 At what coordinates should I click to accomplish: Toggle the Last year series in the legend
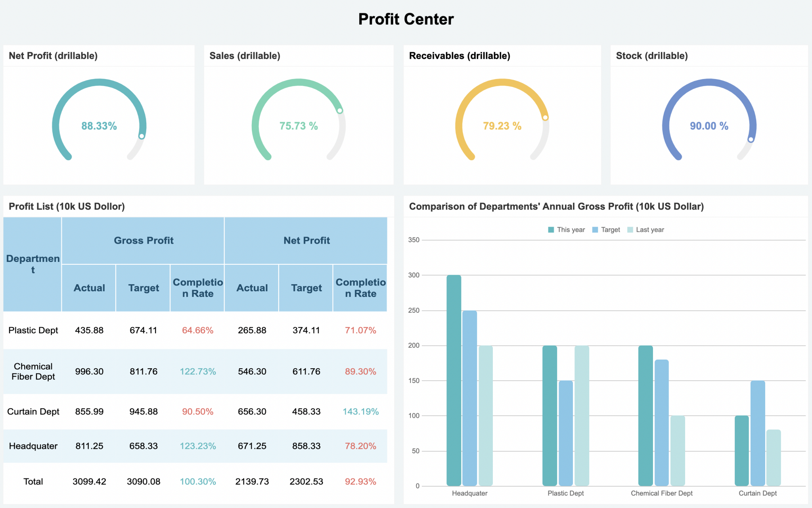coord(651,229)
